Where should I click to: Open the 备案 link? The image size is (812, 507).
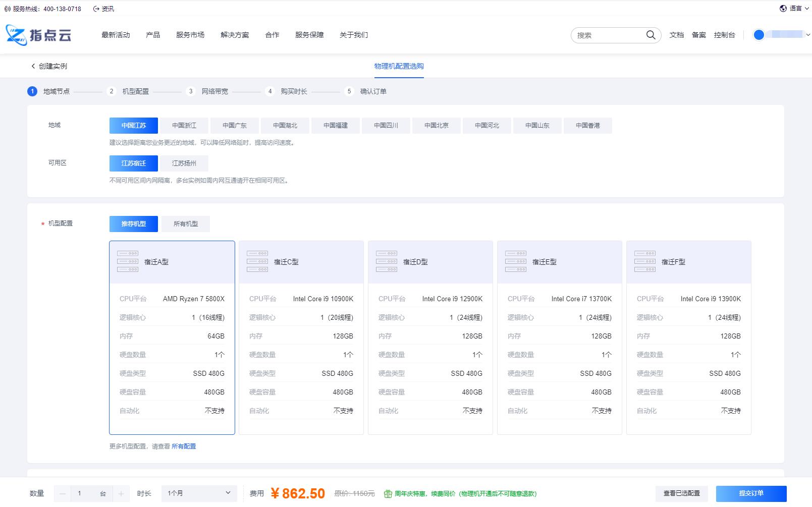[698, 35]
